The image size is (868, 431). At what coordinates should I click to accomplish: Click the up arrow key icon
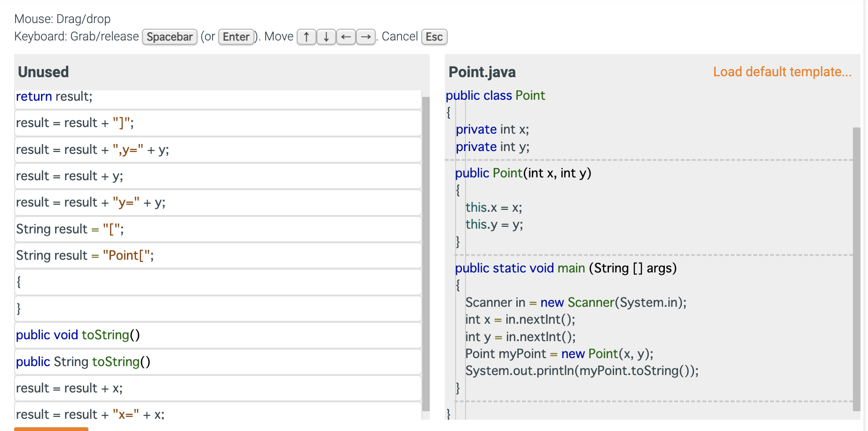click(x=306, y=37)
